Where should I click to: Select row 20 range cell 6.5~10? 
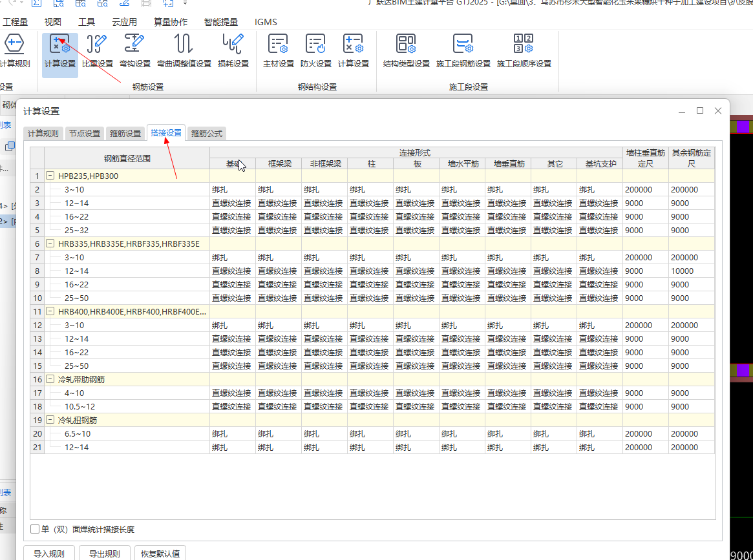(127, 434)
